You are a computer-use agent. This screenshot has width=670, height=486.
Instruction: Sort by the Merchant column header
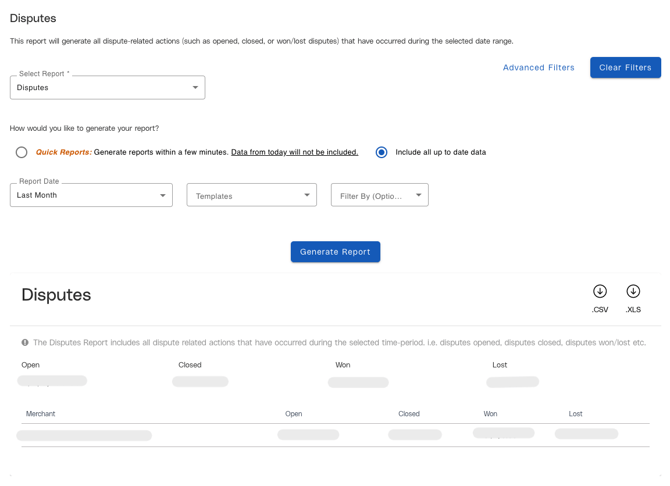[41, 414]
